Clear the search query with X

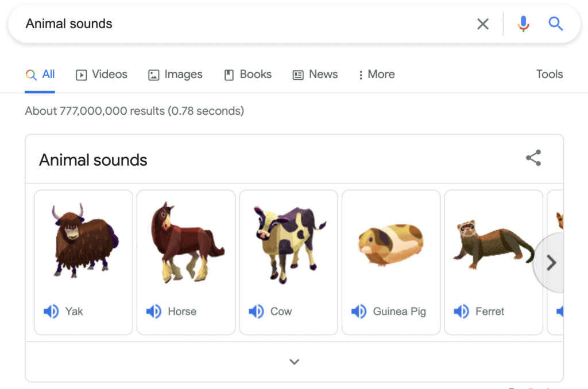point(483,24)
